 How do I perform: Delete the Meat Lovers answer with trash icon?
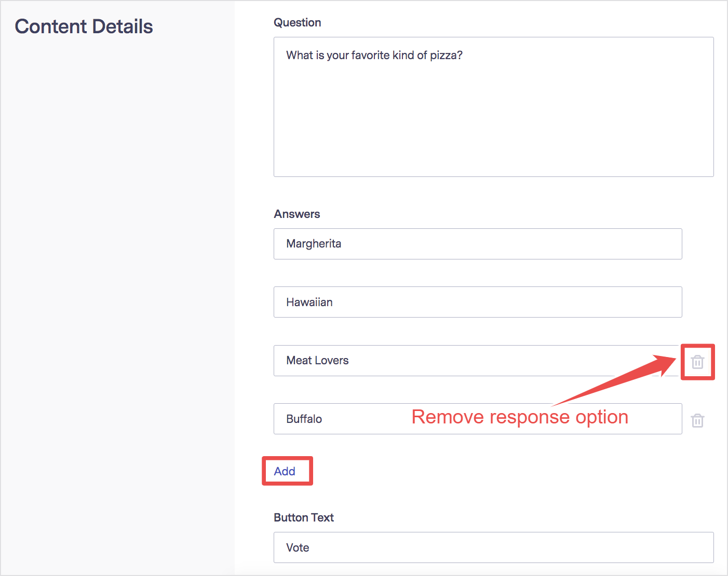(697, 362)
